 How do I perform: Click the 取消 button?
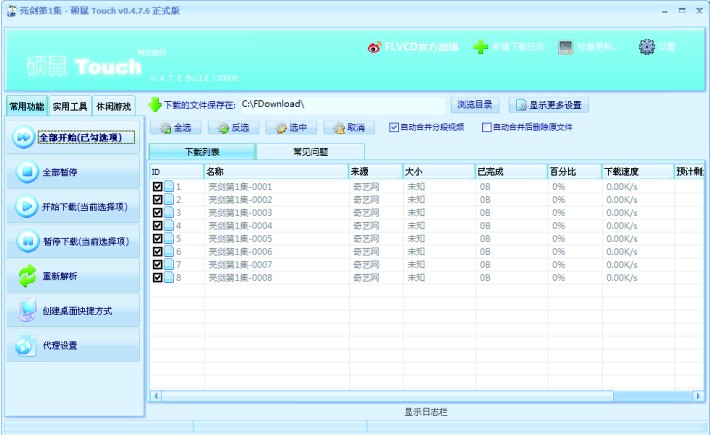[349, 128]
